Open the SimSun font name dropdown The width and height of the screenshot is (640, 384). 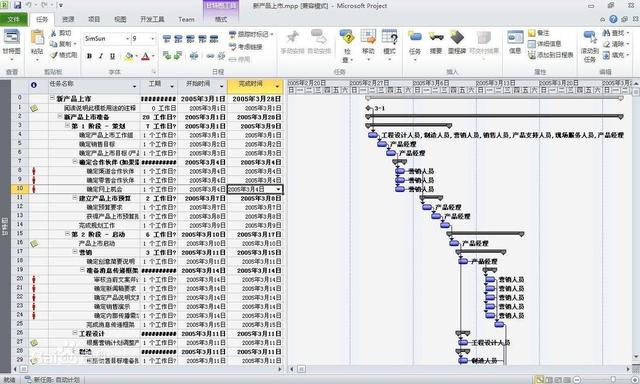127,39
